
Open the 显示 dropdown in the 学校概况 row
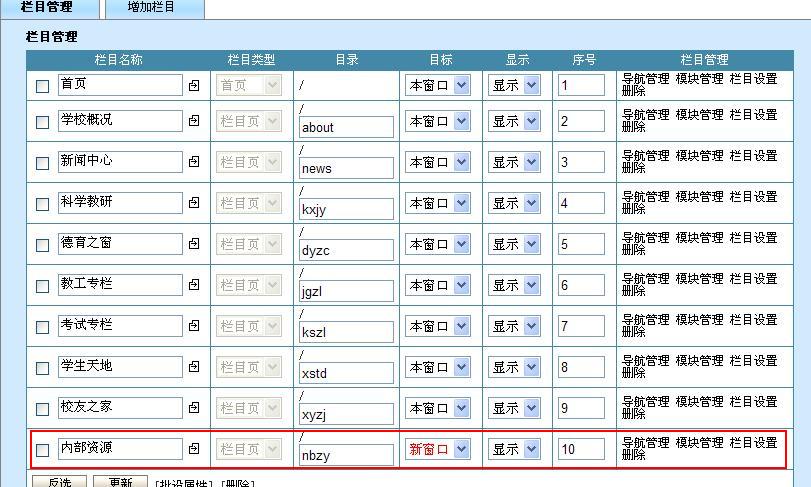(515, 121)
